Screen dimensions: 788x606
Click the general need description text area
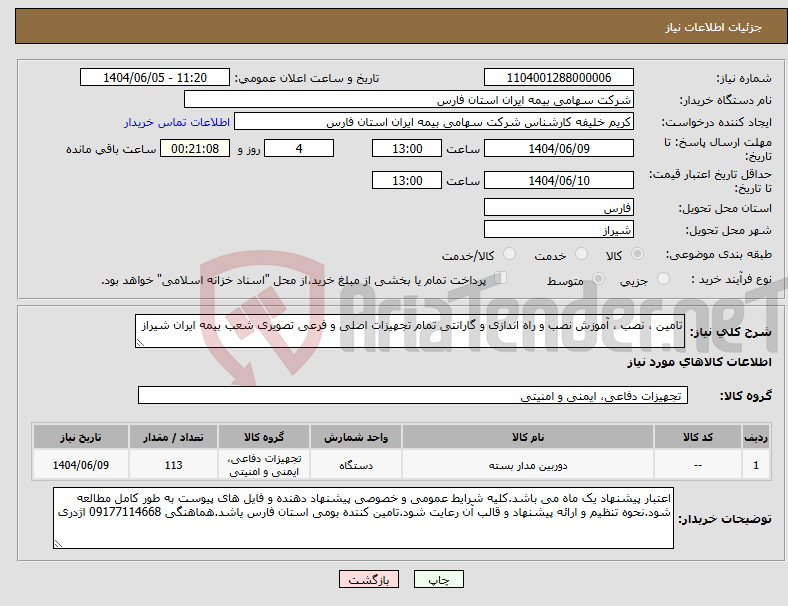click(410, 331)
